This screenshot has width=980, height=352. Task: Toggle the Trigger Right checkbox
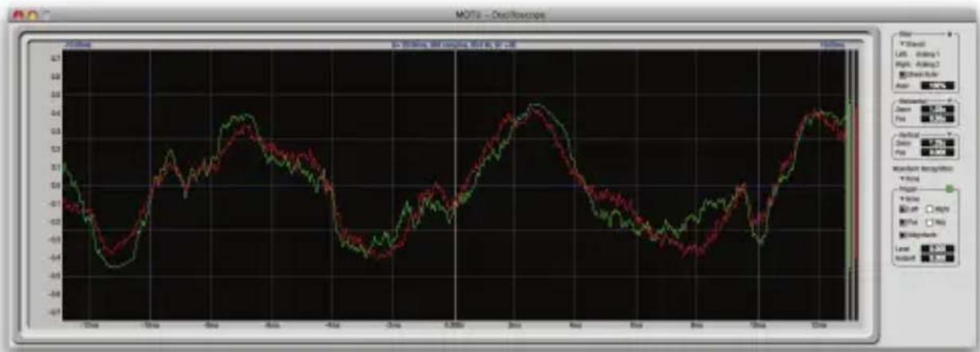click(930, 209)
